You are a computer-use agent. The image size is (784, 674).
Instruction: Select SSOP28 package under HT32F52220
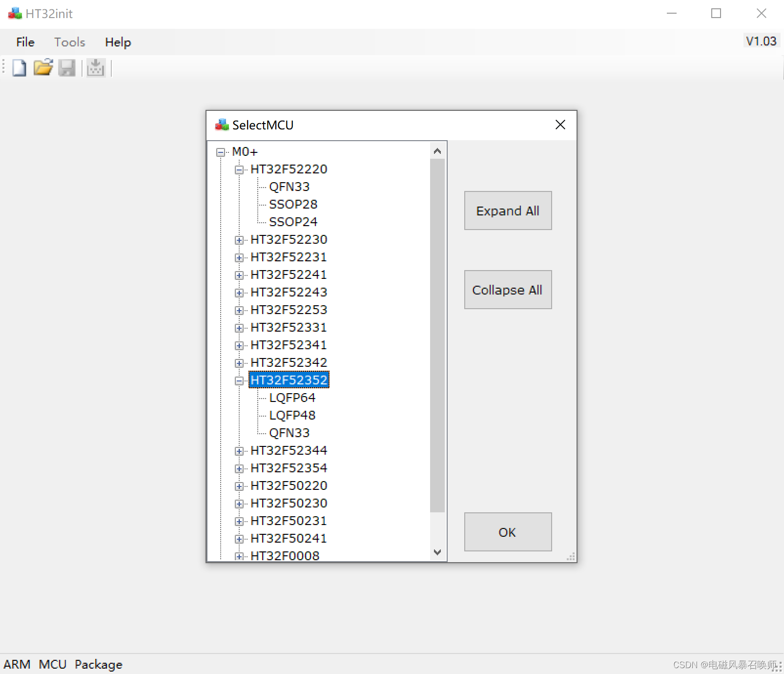pyautogui.click(x=293, y=204)
